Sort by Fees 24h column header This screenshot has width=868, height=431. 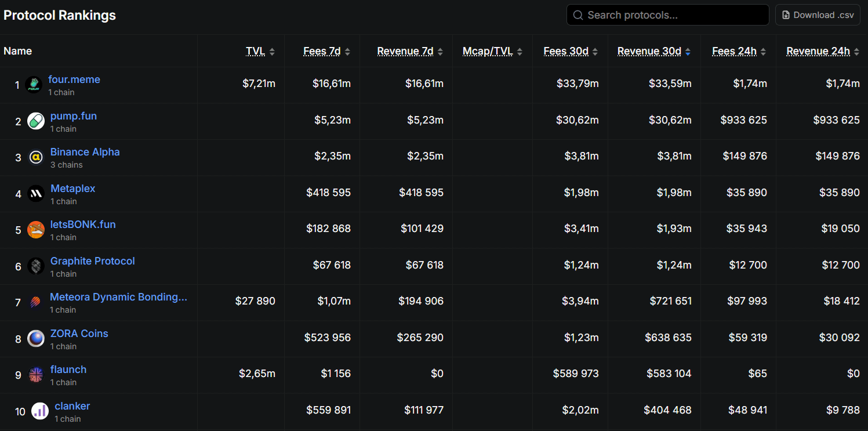(734, 51)
